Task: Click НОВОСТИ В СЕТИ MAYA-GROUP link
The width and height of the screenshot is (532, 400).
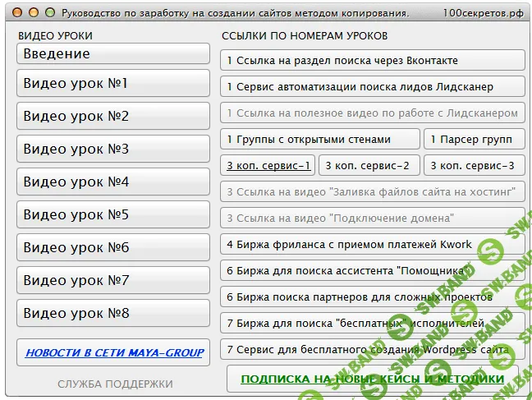Action: coord(114,353)
